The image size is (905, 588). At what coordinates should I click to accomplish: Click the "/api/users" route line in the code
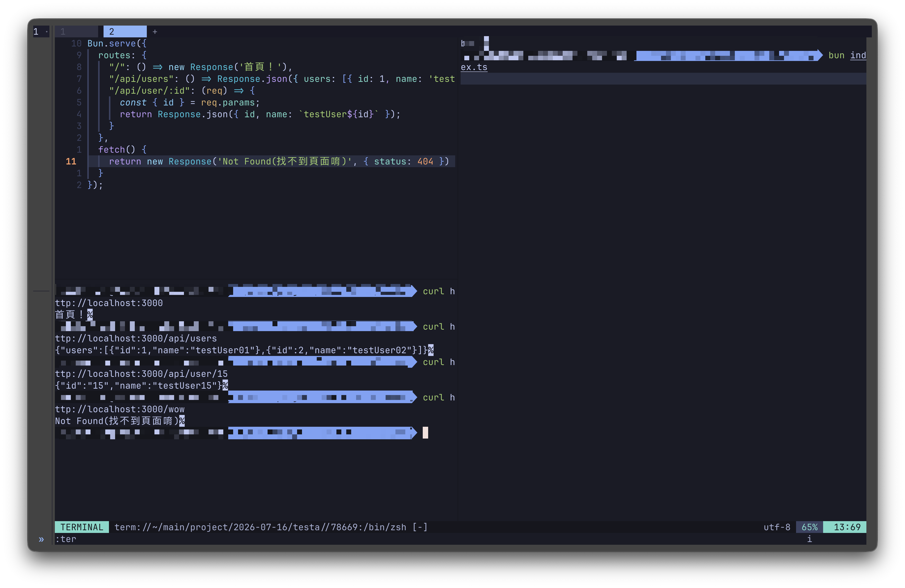pyautogui.click(x=282, y=79)
